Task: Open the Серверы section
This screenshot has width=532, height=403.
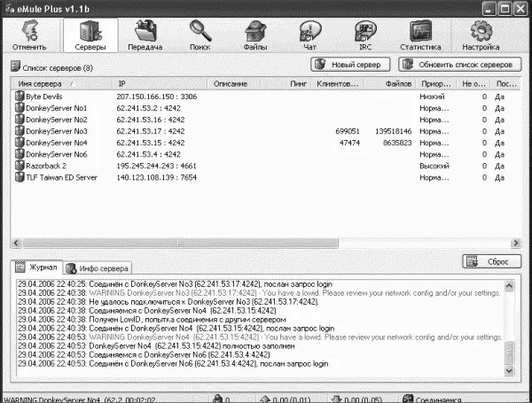Action: pos(90,35)
